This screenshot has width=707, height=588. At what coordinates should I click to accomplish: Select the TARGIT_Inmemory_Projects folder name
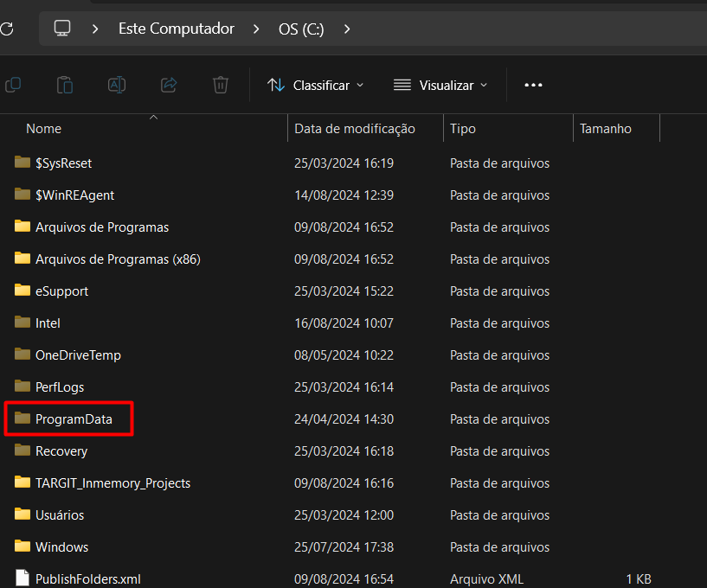112,483
